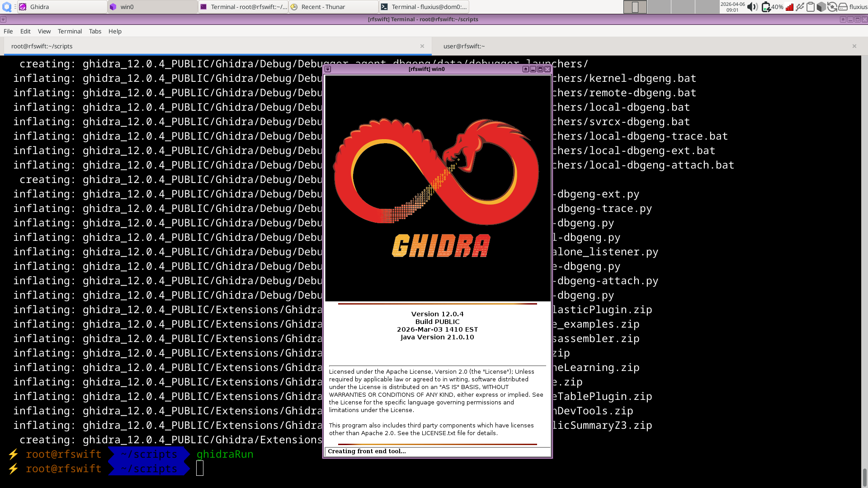Mute audio via the speaker tray icon

coord(752,7)
